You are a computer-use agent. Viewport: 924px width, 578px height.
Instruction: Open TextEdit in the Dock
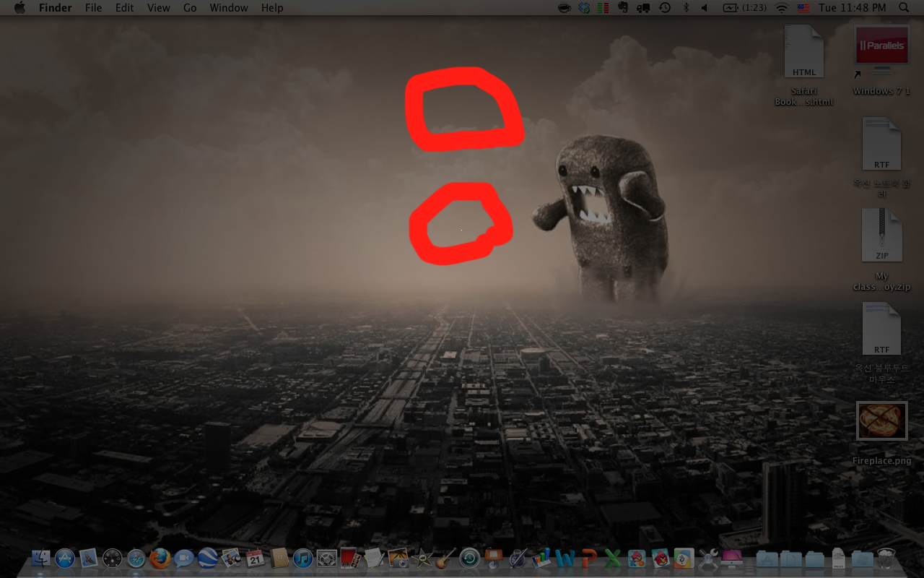click(375, 558)
